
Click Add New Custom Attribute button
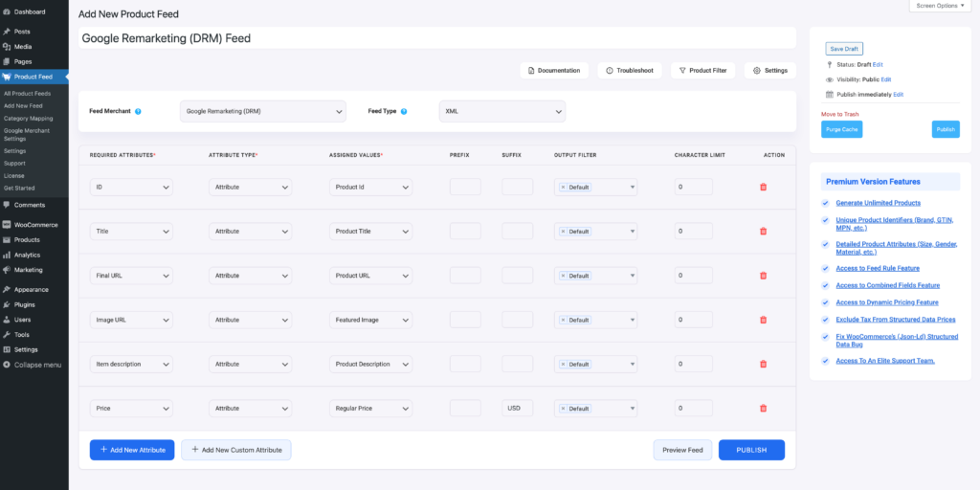pos(236,450)
